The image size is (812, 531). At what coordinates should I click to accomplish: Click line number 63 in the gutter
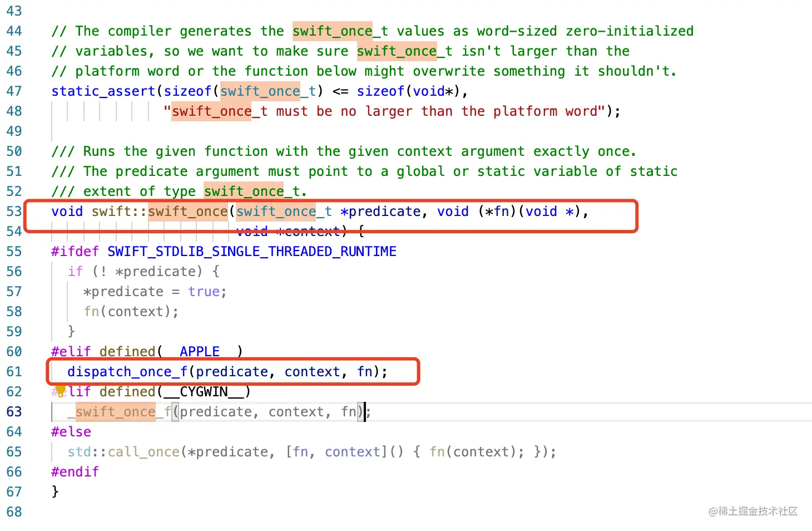click(14, 412)
